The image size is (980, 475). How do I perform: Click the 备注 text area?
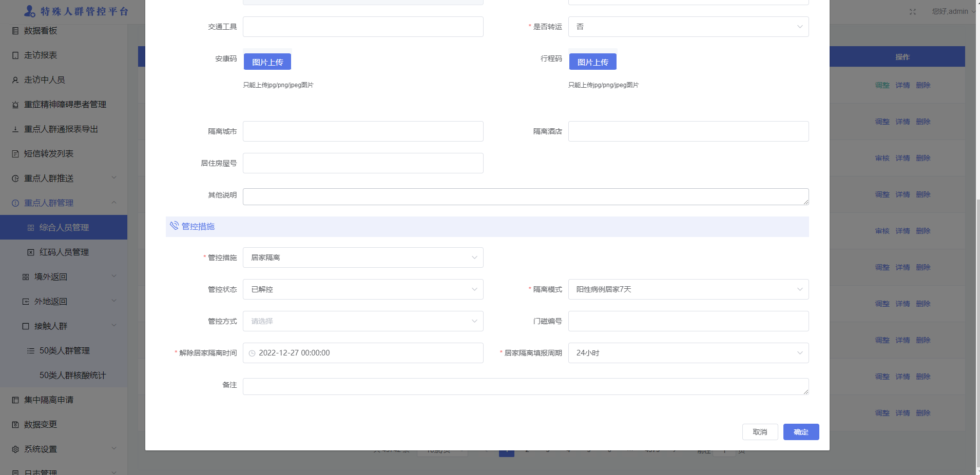coord(526,386)
